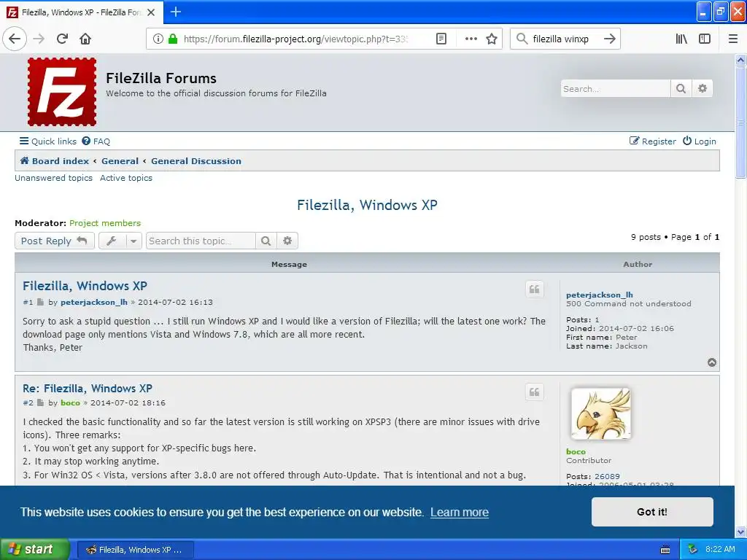Click the page vertical scrollbar thumb

coord(740,122)
